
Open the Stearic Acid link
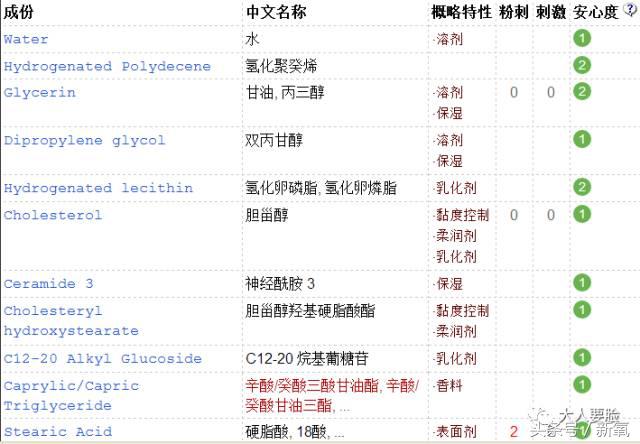58,431
